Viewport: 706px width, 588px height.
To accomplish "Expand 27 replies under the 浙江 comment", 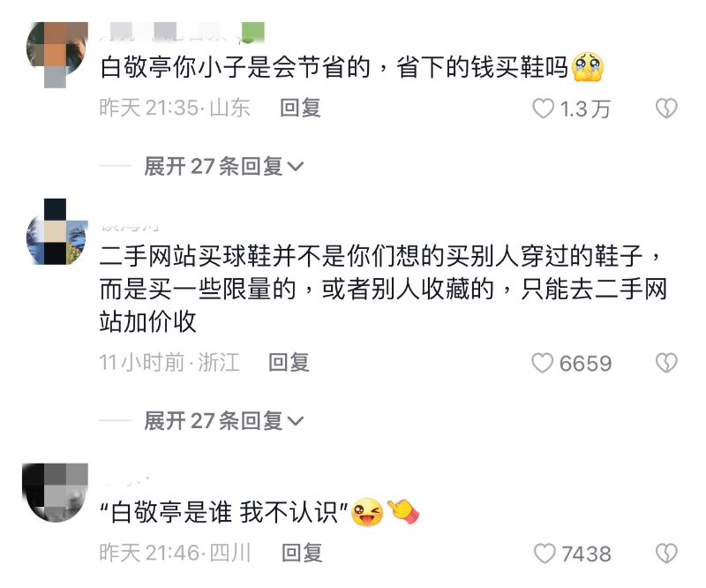I will pyautogui.click(x=224, y=421).
